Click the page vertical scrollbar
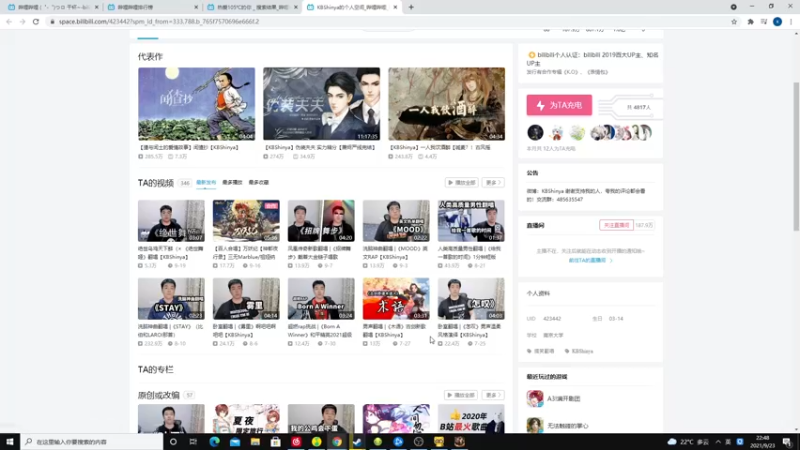The height and width of the screenshot is (450, 800). (x=796, y=156)
